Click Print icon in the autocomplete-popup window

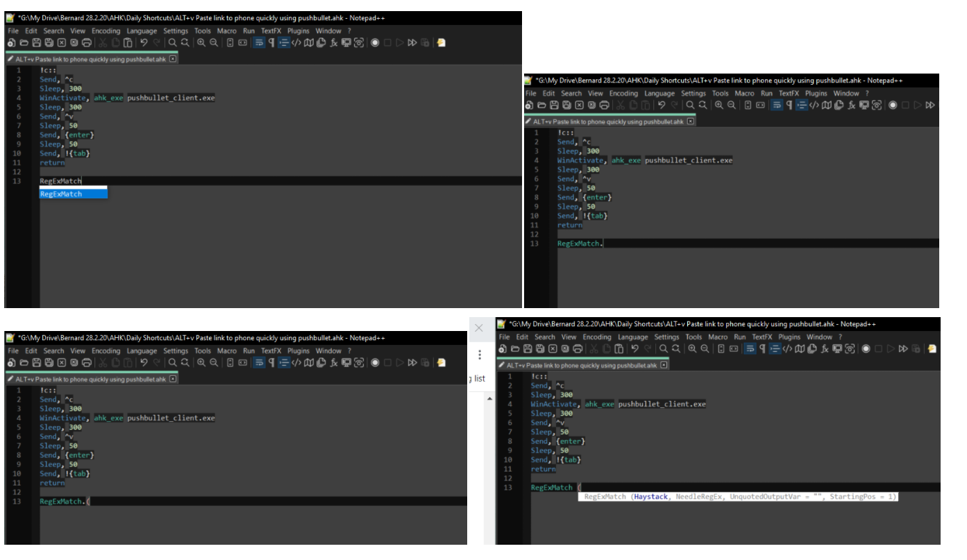87,42
